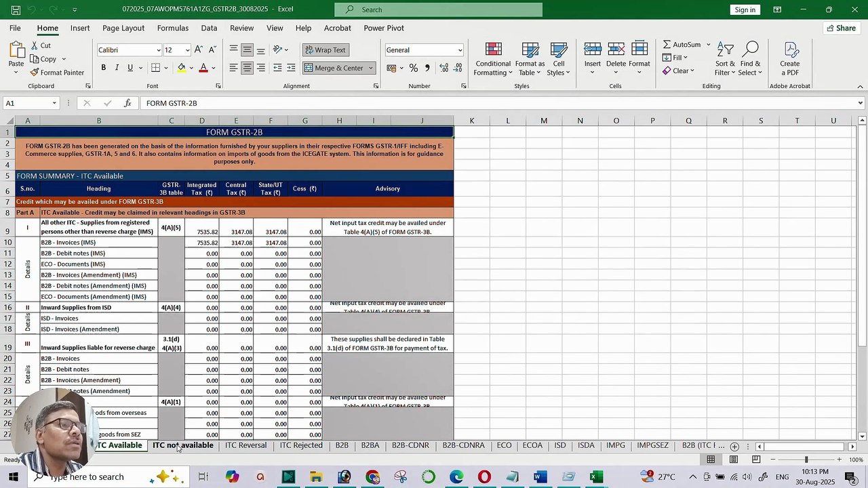This screenshot has height=488, width=868.
Task: Collapse the ribbon
Action: pyautogui.click(x=861, y=86)
